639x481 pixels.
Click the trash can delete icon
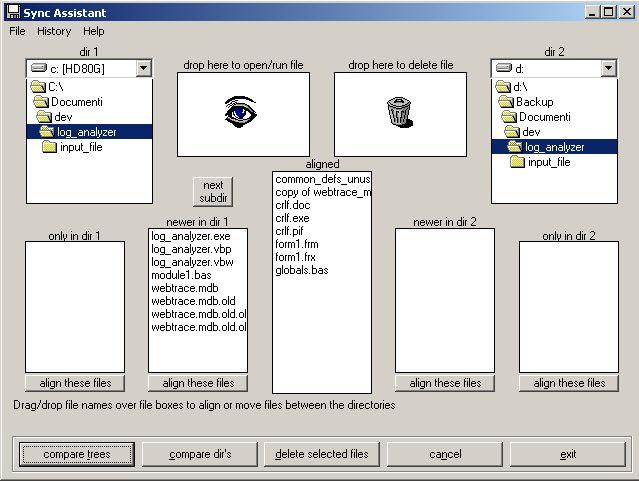[398, 112]
